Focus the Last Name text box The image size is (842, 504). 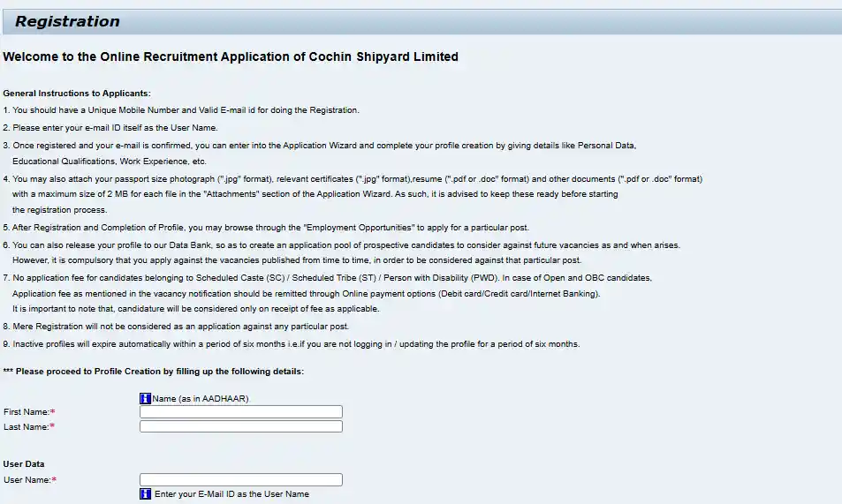tap(240, 426)
